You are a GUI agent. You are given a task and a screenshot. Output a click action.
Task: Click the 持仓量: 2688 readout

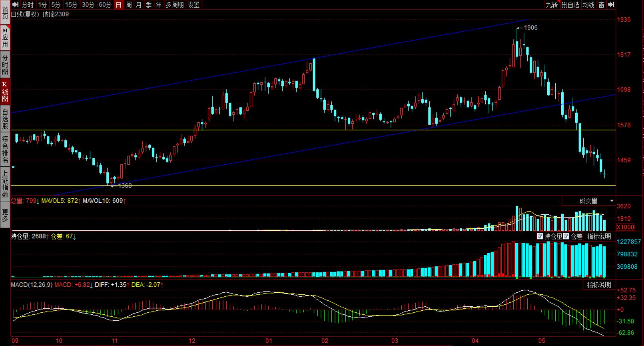[x=30, y=236]
